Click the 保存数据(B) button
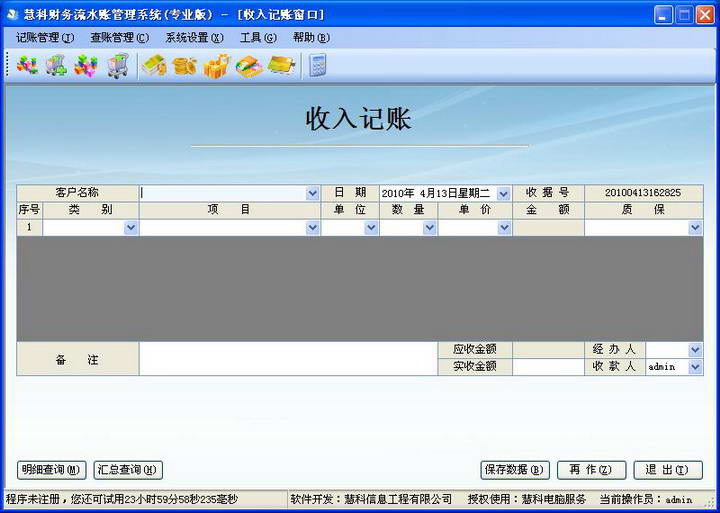 (x=515, y=470)
